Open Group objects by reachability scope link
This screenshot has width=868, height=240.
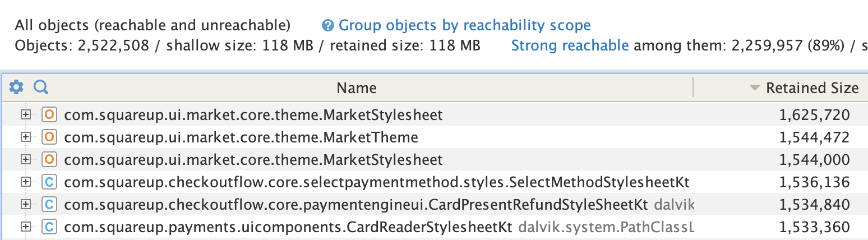[x=465, y=25]
